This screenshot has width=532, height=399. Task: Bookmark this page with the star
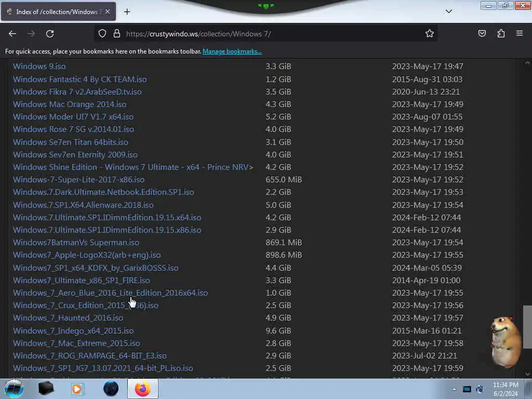click(x=430, y=34)
